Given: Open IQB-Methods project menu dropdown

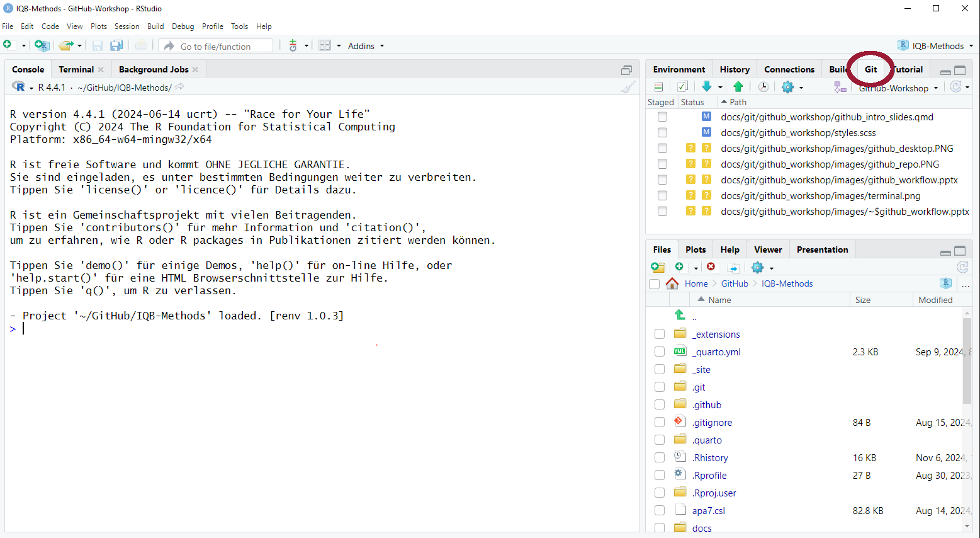Looking at the screenshot, I should [x=937, y=46].
